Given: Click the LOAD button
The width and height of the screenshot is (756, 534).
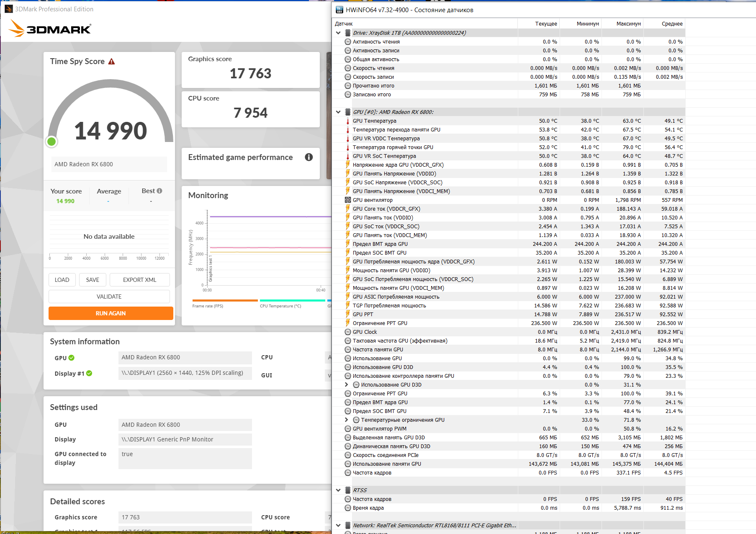Looking at the screenshot, I should (62, 280).
